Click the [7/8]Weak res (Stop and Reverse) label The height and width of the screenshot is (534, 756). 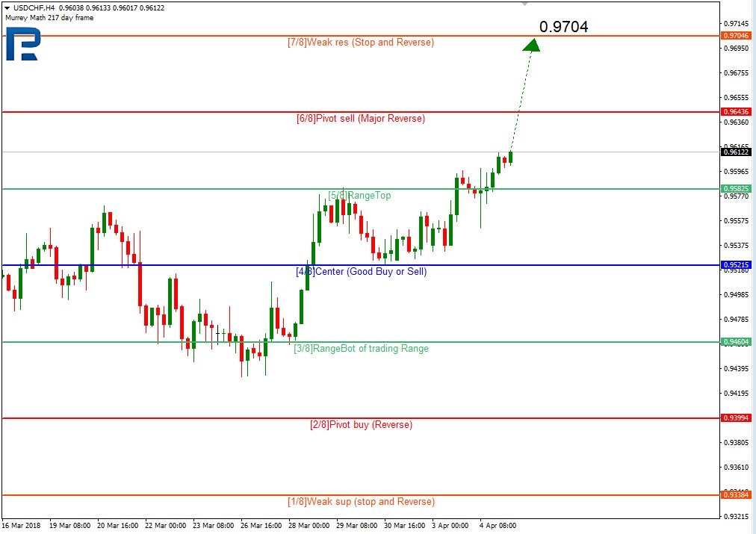361,43
